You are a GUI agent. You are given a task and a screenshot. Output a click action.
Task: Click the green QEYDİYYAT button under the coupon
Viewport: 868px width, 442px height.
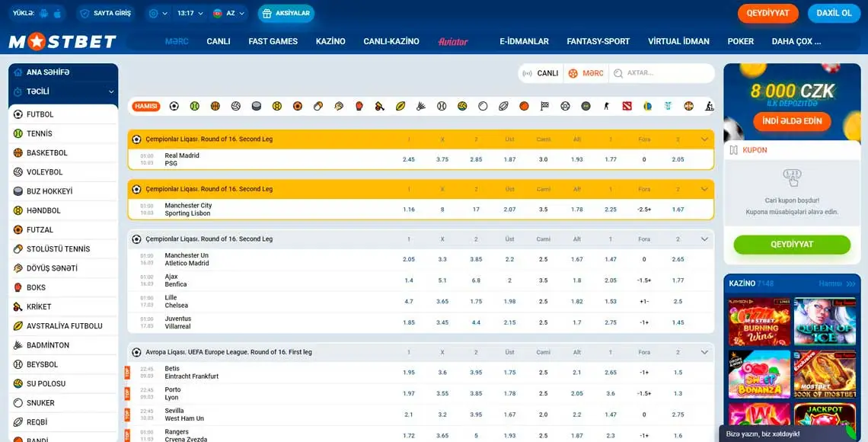pos(792,245)
